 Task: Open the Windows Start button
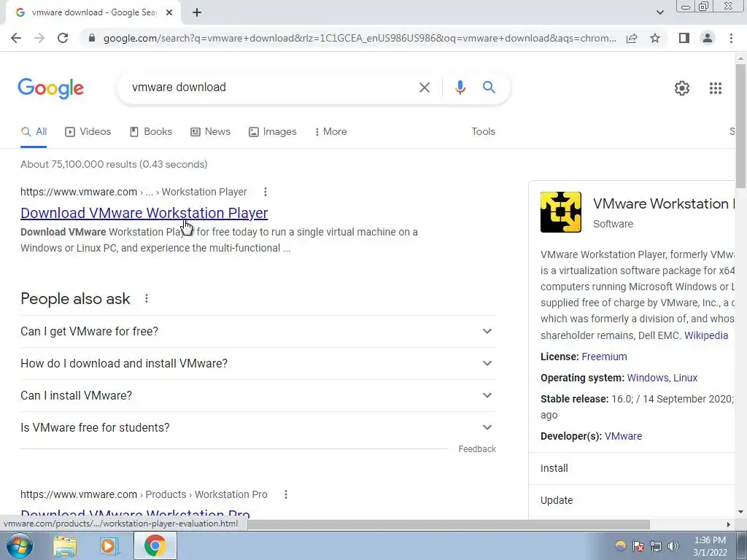pos(19,545)
